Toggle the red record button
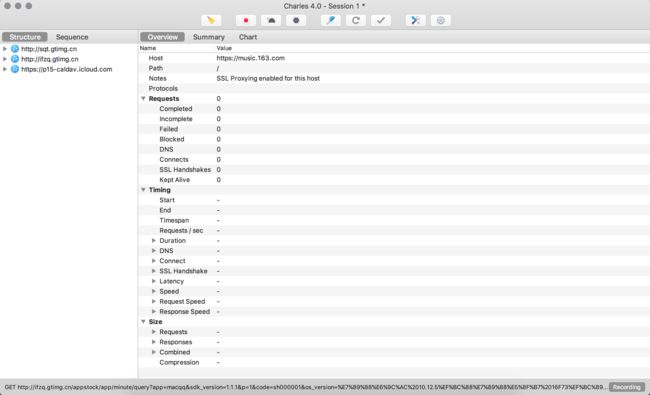650x395 pixels. [246, 20]
